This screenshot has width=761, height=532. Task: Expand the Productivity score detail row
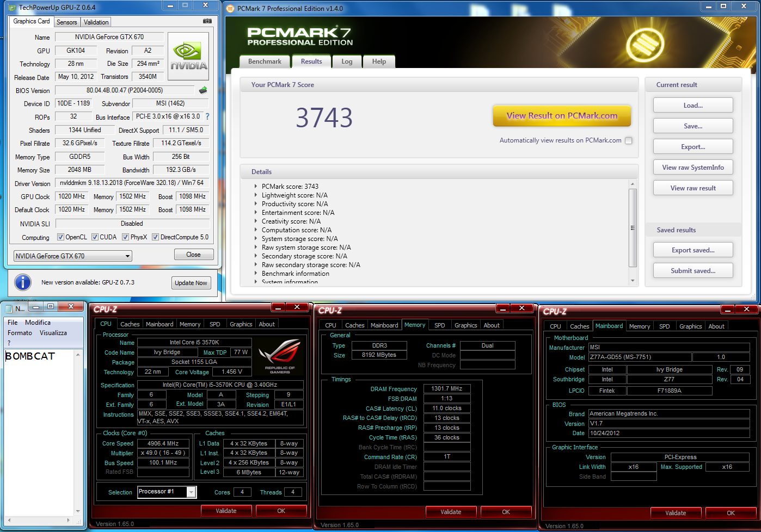pyautogui.click(x=256, y=203)
